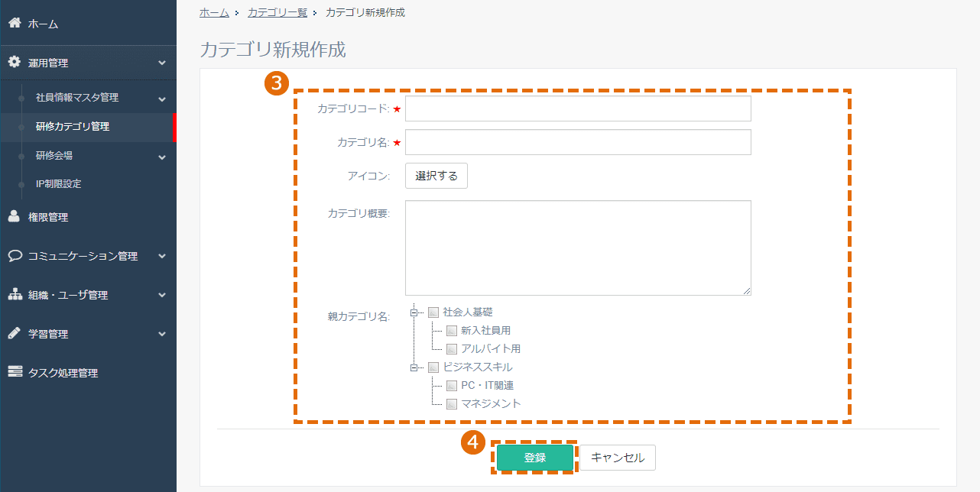
Task: Check the マネジメント checkbox
Action: point(452,403)
